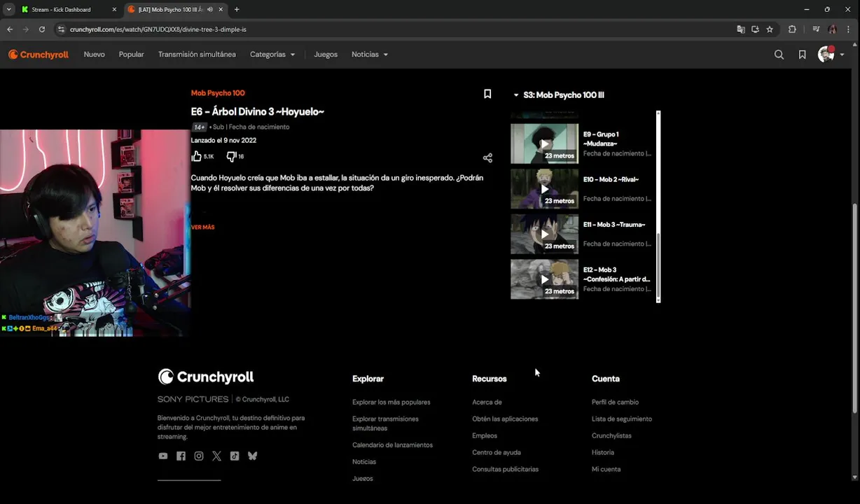The height and width of the screenshot is (504, 860).
Task: Go forward in browser history
Action: click(26, 29)
